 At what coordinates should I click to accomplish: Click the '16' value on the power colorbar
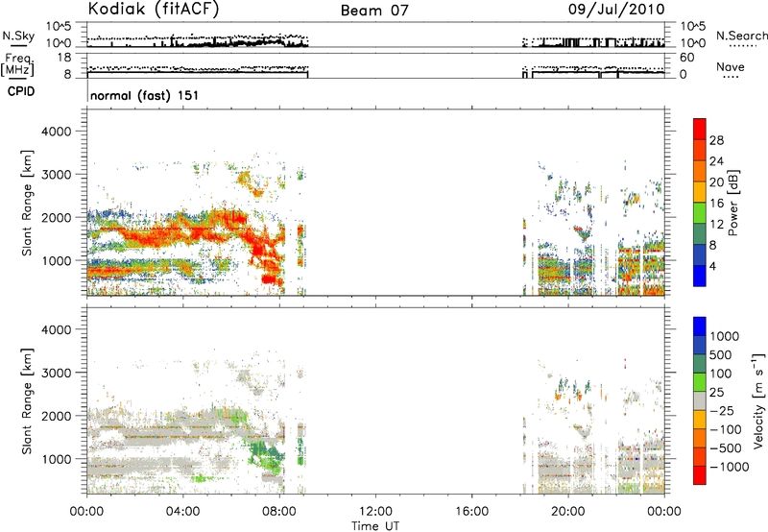(716, 204)
